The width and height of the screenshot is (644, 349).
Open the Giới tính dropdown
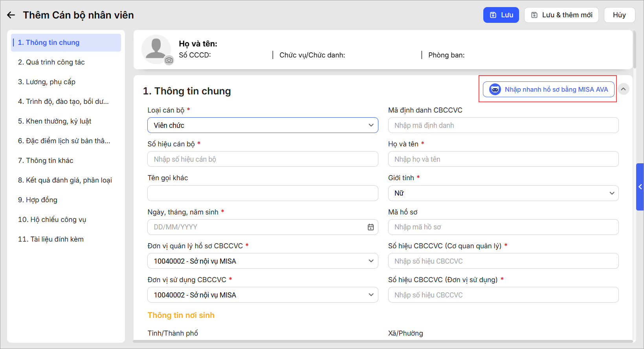click(503, 193)
